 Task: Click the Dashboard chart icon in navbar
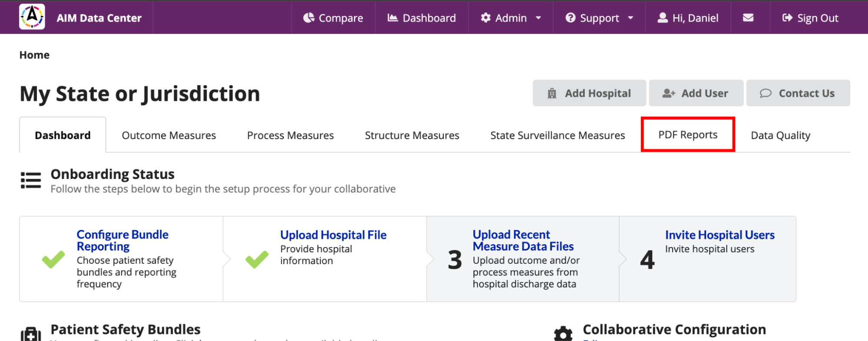393,17
